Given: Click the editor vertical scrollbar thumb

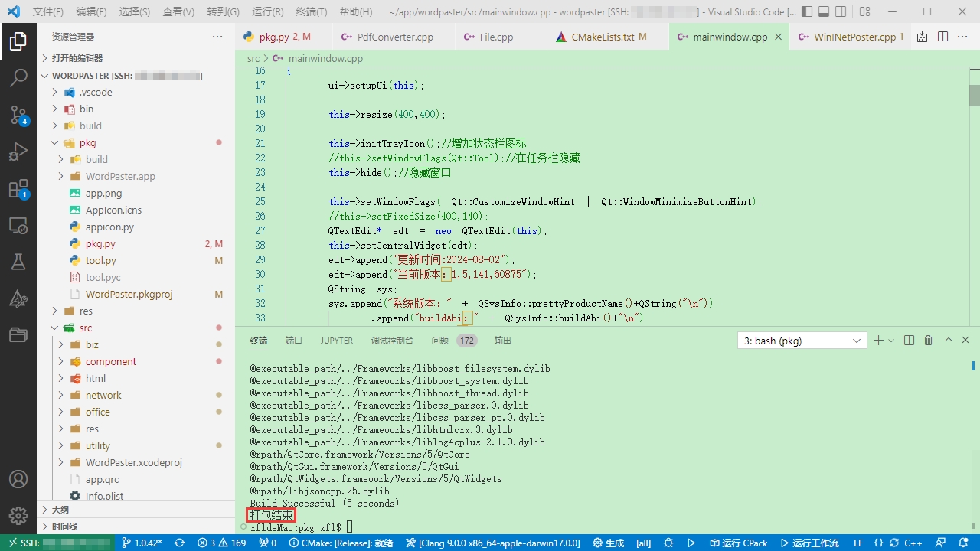Looking at the screenshot, I should coord(974,95).
